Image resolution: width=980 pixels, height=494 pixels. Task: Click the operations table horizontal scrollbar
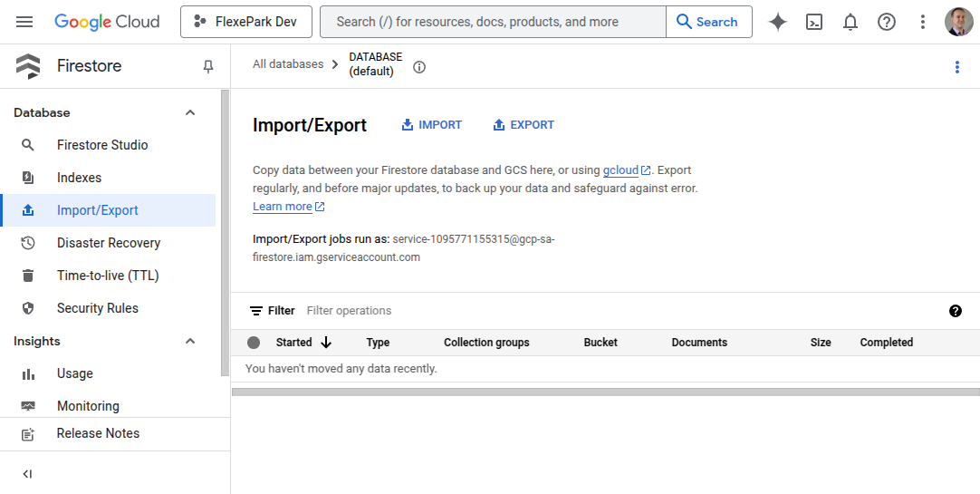click(605, 392)
